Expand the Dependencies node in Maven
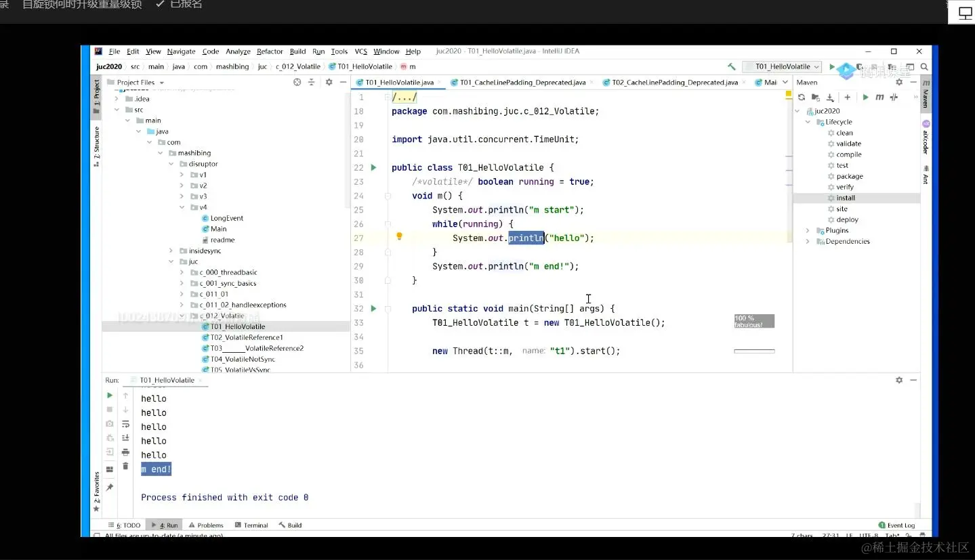Screen dimensions: 975x560 coord(808,241)
